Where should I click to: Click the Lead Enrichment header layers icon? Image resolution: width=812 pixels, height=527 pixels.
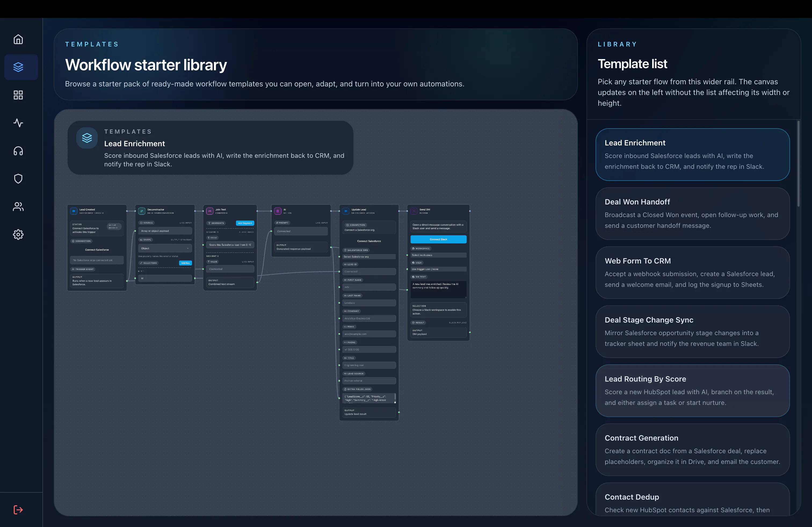tap(87, 138)
